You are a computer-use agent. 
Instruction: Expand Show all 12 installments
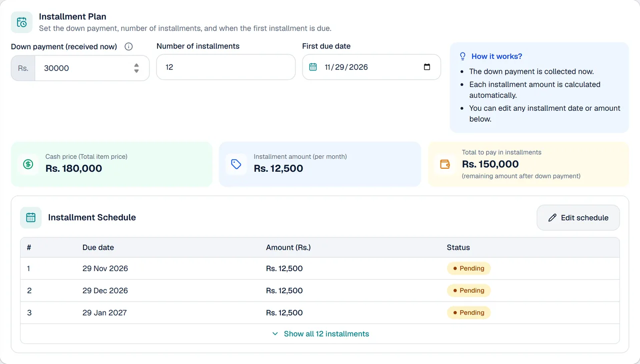320,334
